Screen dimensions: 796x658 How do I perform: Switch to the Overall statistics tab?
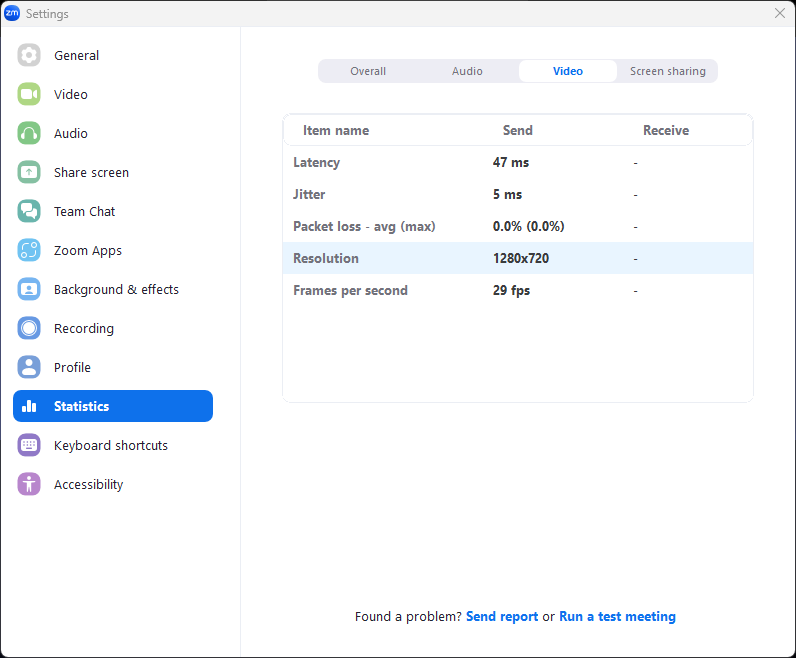368,71
